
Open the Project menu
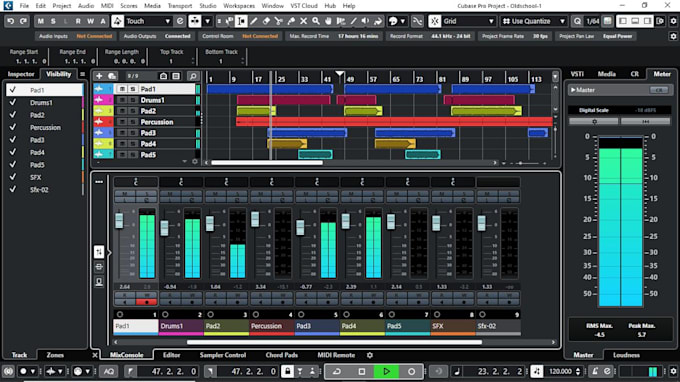[62, 6]
